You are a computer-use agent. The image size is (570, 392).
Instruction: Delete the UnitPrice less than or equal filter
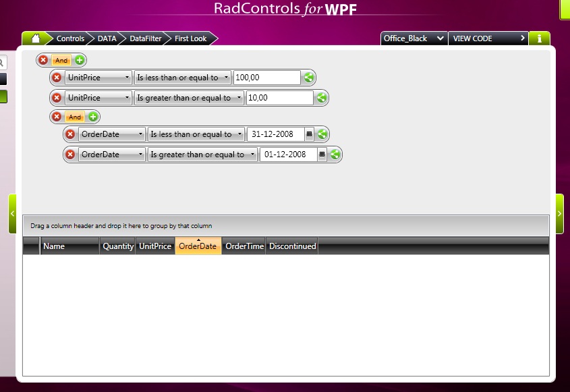(x=57, y=78)
